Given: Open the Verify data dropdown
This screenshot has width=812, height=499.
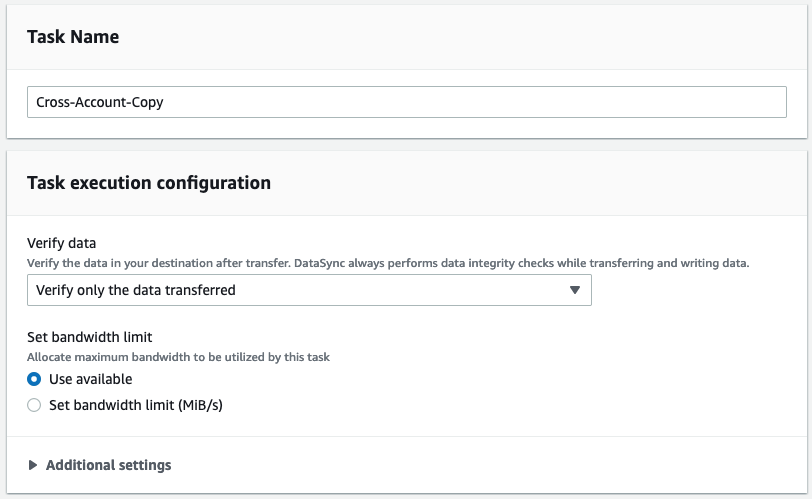Looking at the screenshot, I should click(309, 290).
